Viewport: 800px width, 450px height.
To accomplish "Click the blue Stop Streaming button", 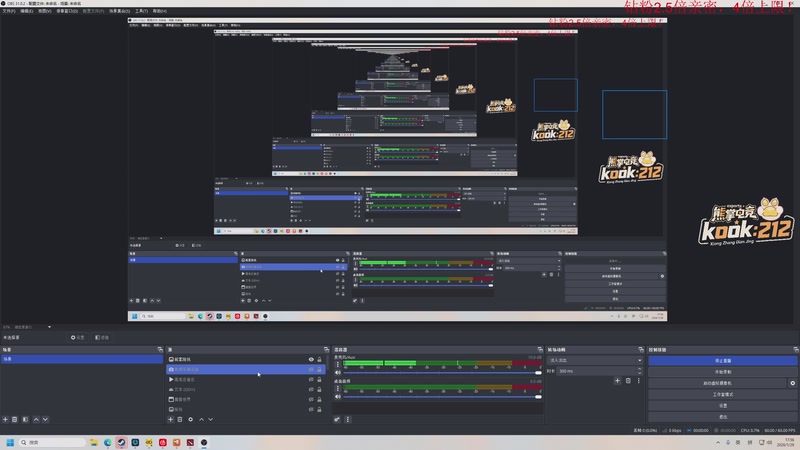I will pos(722,361).
